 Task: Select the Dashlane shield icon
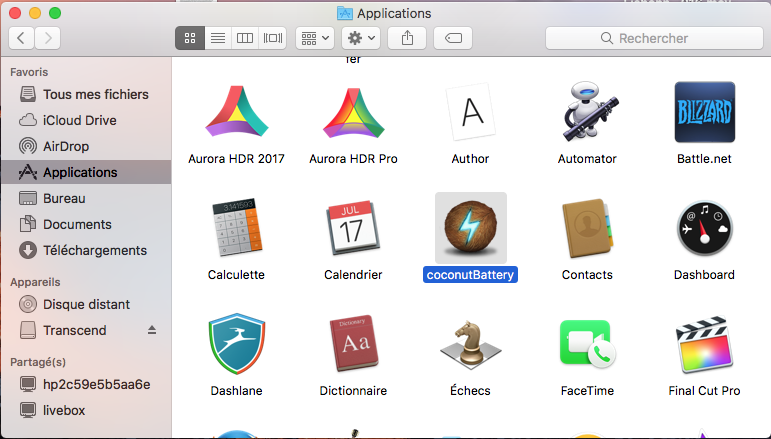pyautogui.click(x=237, y=344)
